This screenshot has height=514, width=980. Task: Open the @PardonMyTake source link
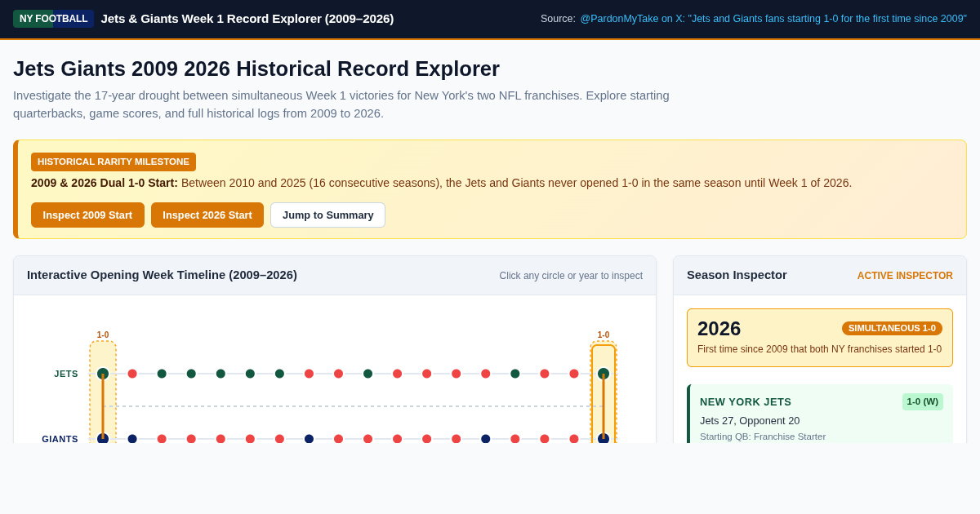(773, 19)
